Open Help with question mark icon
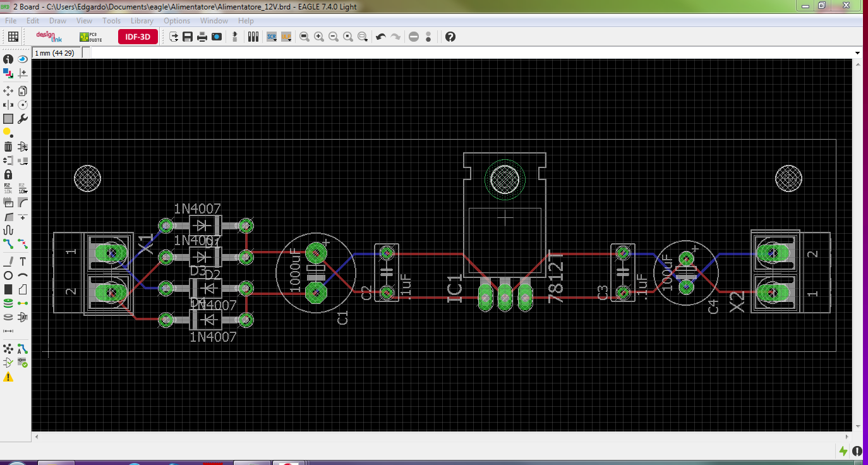The image size is (868, 465). 450,37
